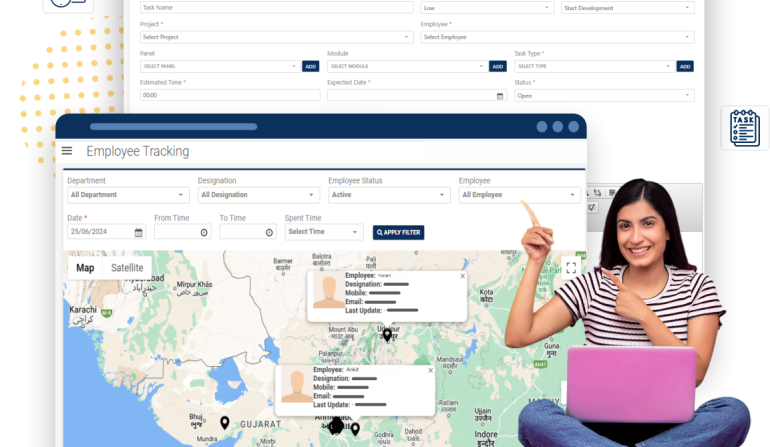Click the From Time input field
The height and width of the screenshot is (447, 770).
pyautogui.click(x=183, y=232)
